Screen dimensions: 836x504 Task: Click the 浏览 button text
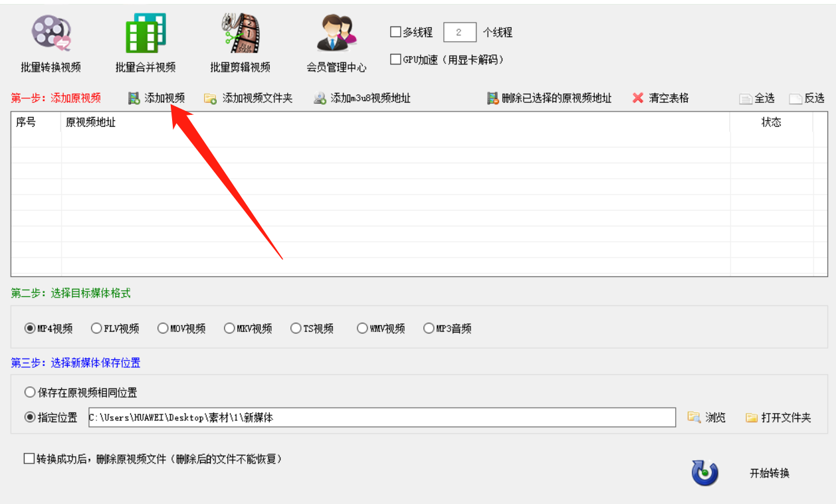(716, 418)
